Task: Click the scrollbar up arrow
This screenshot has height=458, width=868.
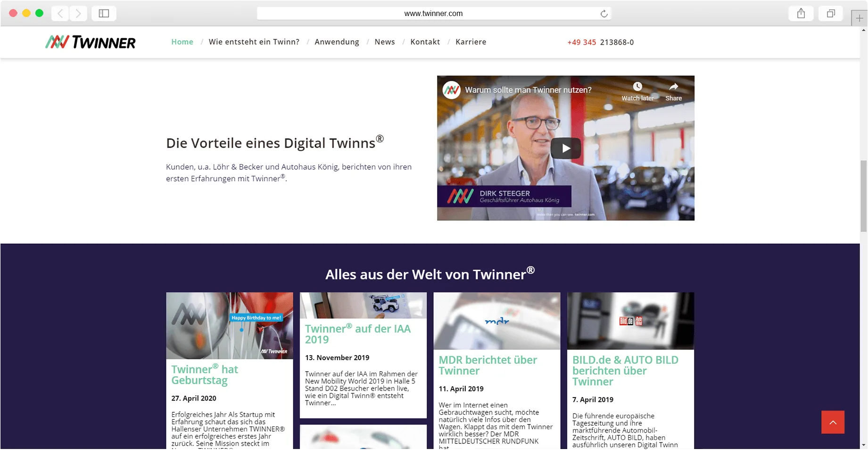Action: 864,30
